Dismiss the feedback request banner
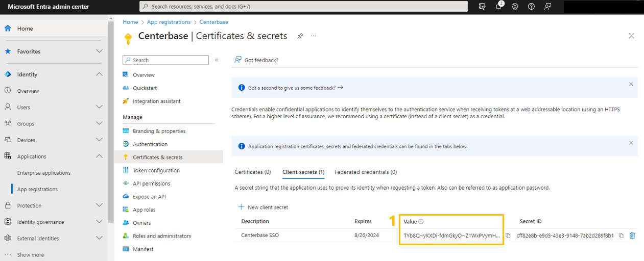The height and width of the screenshot is (261, 644). click(x=631, y=85)
